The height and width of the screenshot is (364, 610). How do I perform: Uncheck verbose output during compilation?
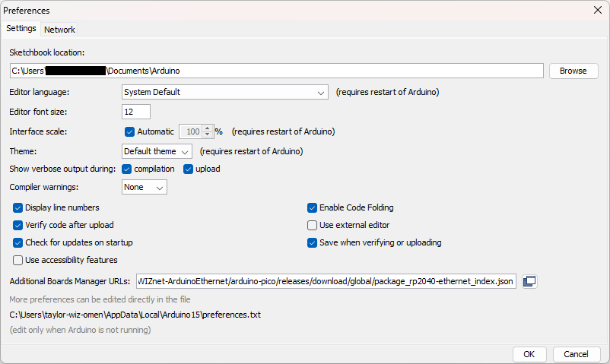coord(126,169)
